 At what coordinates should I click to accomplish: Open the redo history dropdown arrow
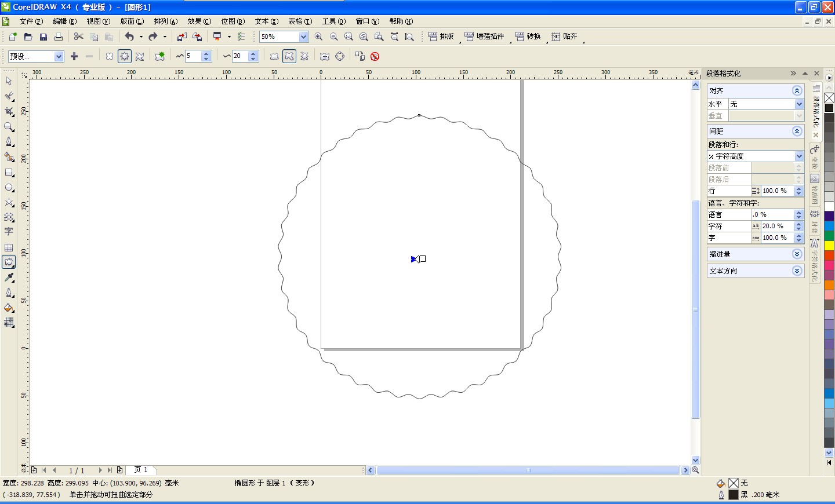click(x=165, y=36)
